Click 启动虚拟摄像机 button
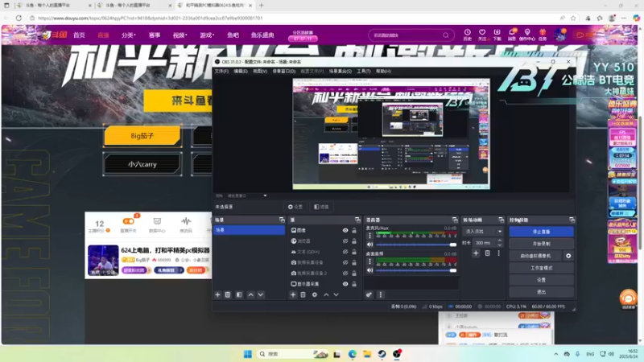Viewport: 644px width, 362px height. 535,256
